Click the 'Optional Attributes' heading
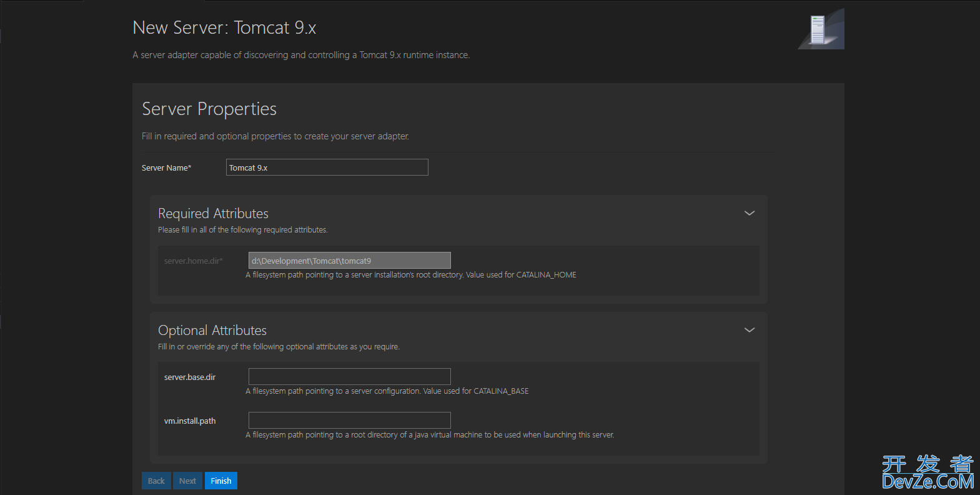 click(x=212, y=330)
